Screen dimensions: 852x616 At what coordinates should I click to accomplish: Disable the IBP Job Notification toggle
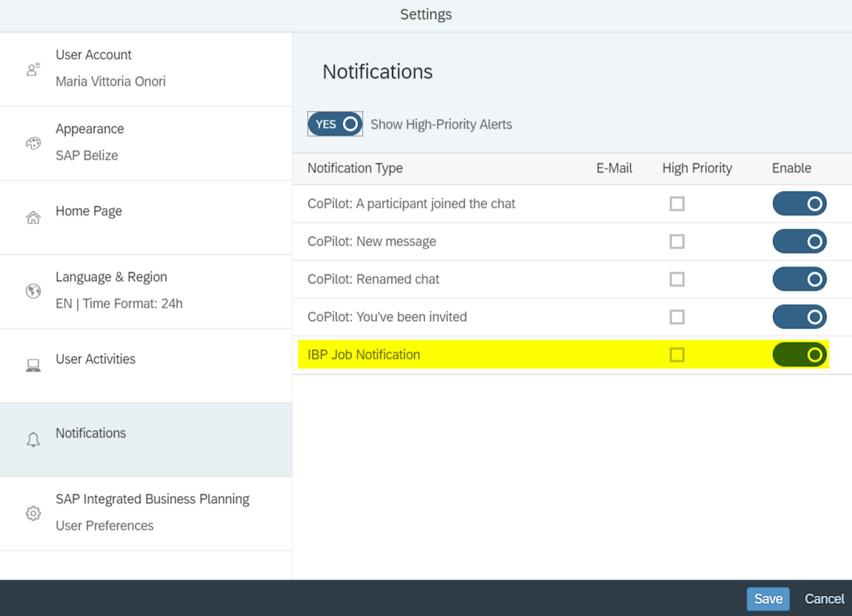pos(800,354)
